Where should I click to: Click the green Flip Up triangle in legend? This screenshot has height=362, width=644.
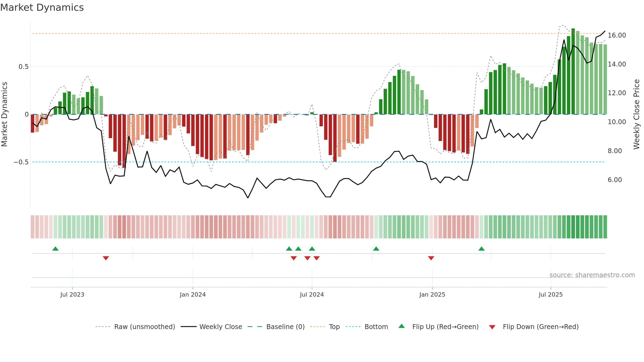tap(401, 326)
